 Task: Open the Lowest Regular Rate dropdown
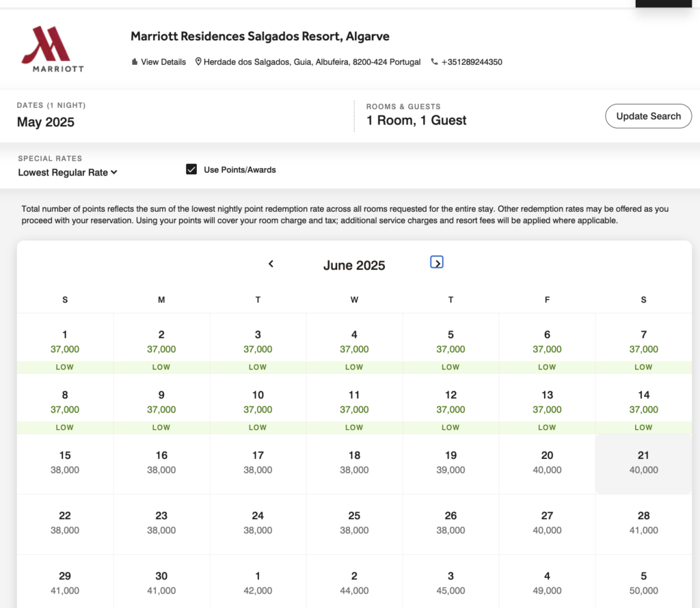point(68,172)
